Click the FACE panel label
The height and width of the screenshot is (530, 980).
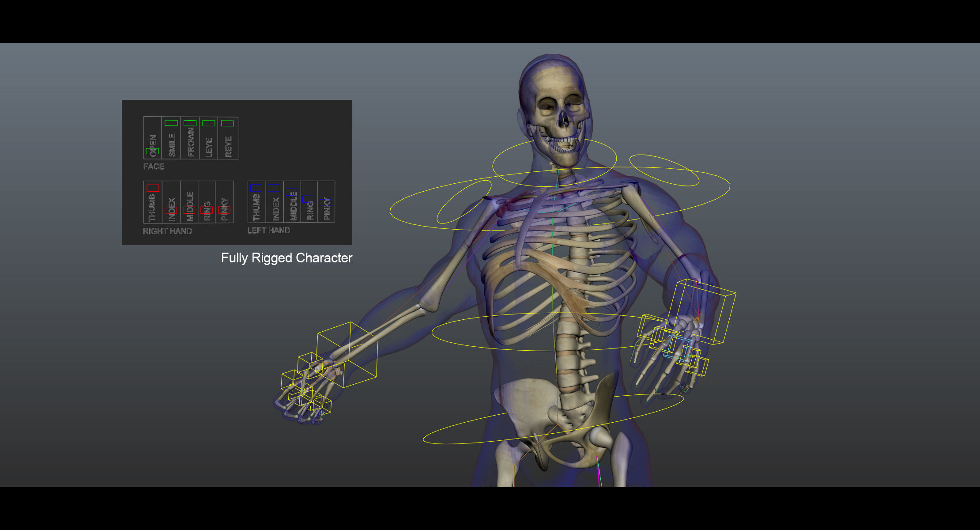154,167
